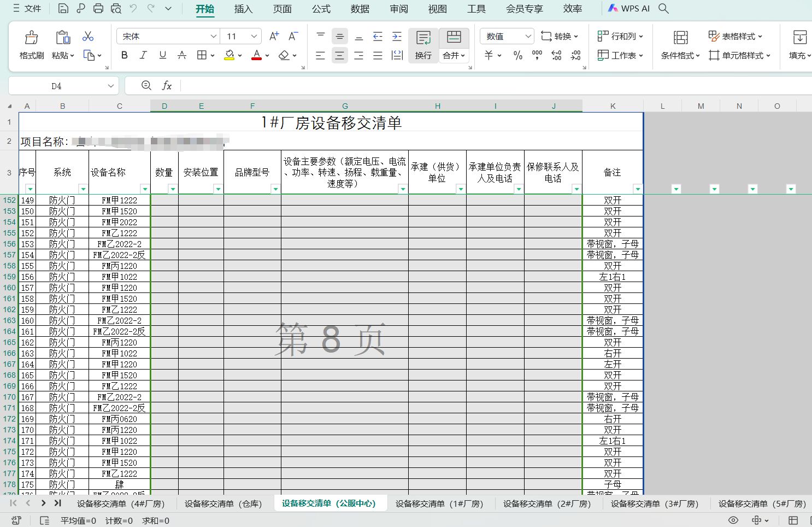Open the font size dropdown

(254, 36)
